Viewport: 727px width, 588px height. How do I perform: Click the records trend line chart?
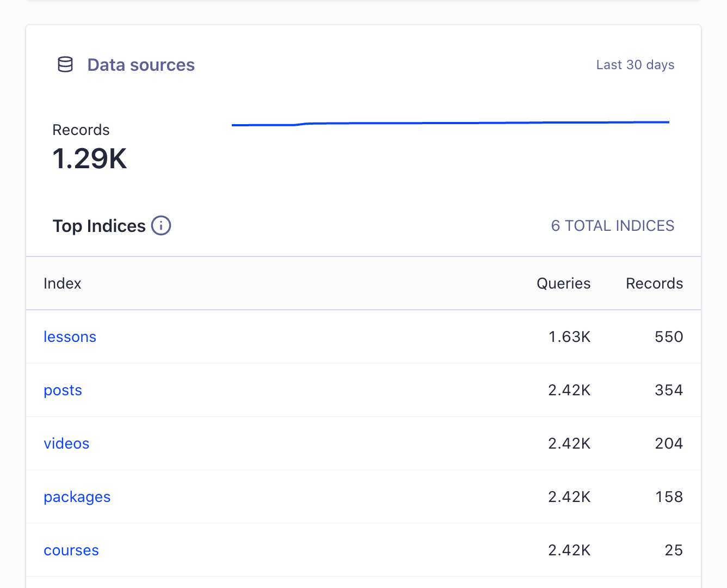coord(451,124)
